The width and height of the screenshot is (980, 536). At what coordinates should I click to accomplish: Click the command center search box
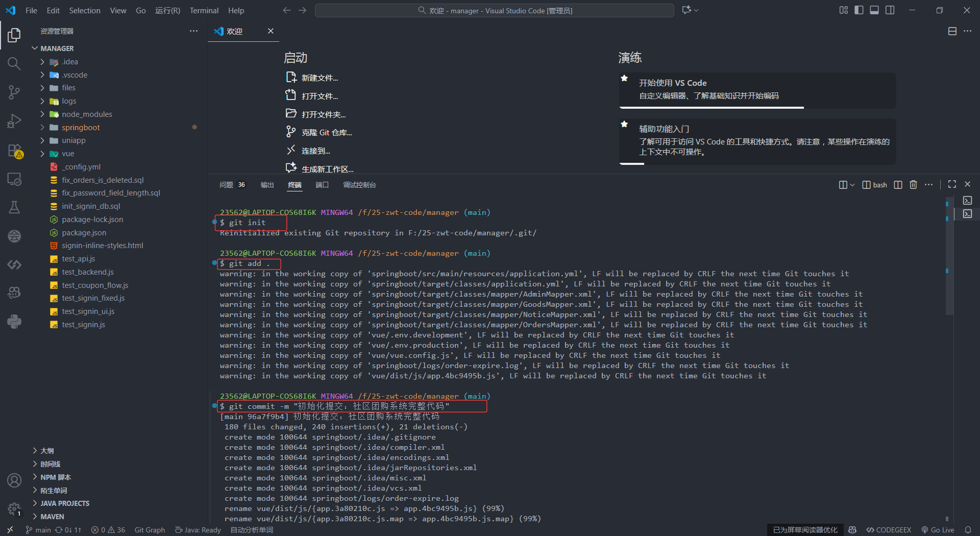click(494, 10)
